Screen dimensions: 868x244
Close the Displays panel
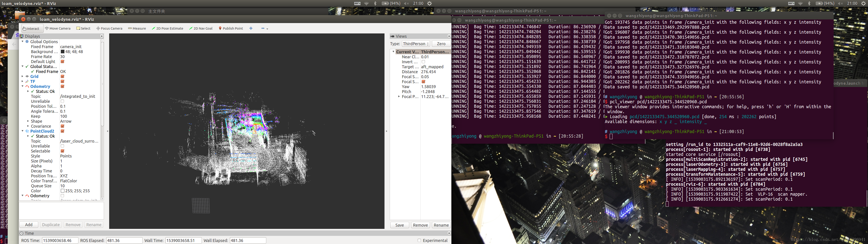tap(102, 36)
